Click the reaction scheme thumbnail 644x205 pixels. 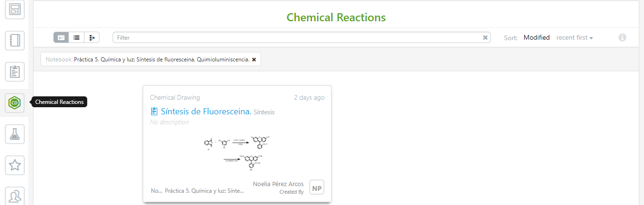[237, 150]
